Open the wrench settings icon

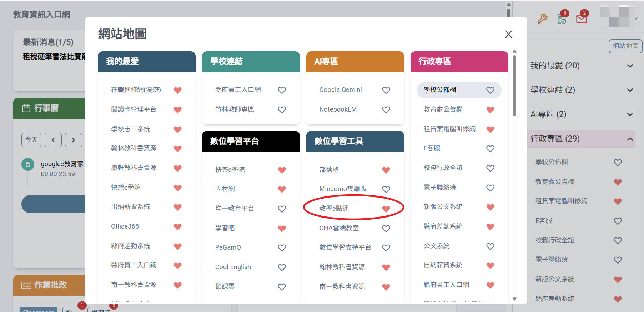[542, 18]
